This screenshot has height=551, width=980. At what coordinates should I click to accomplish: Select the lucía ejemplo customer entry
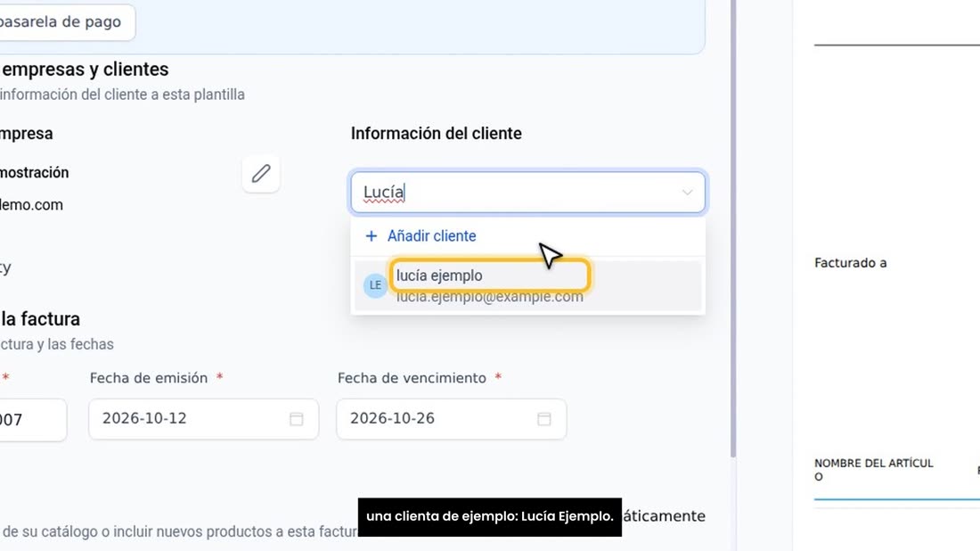click(x=527, y=285)
